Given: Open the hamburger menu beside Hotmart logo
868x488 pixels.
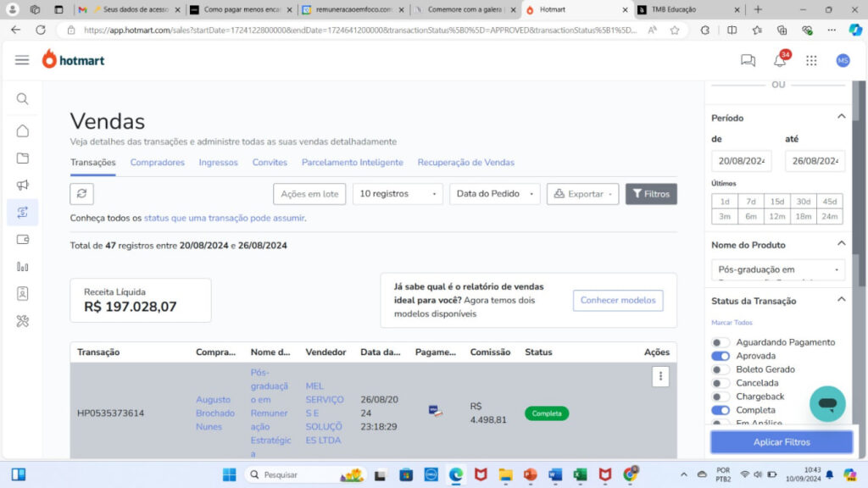Looking at the screenshot, I should pyautogui.click(x=22, y=60).
